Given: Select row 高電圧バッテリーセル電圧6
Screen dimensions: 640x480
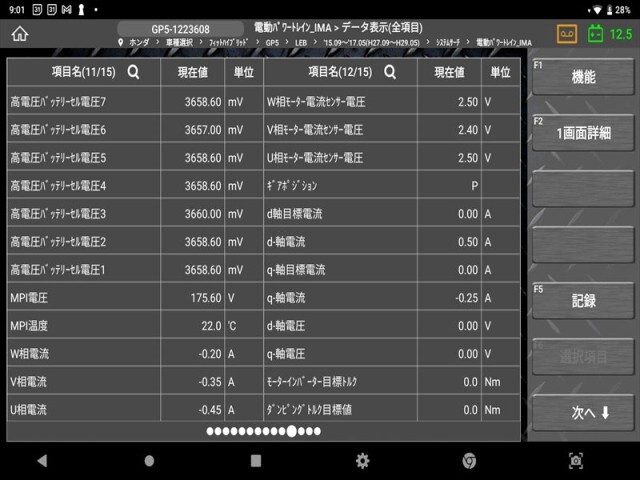Looking at the screenshot, I should pos(136,130).
